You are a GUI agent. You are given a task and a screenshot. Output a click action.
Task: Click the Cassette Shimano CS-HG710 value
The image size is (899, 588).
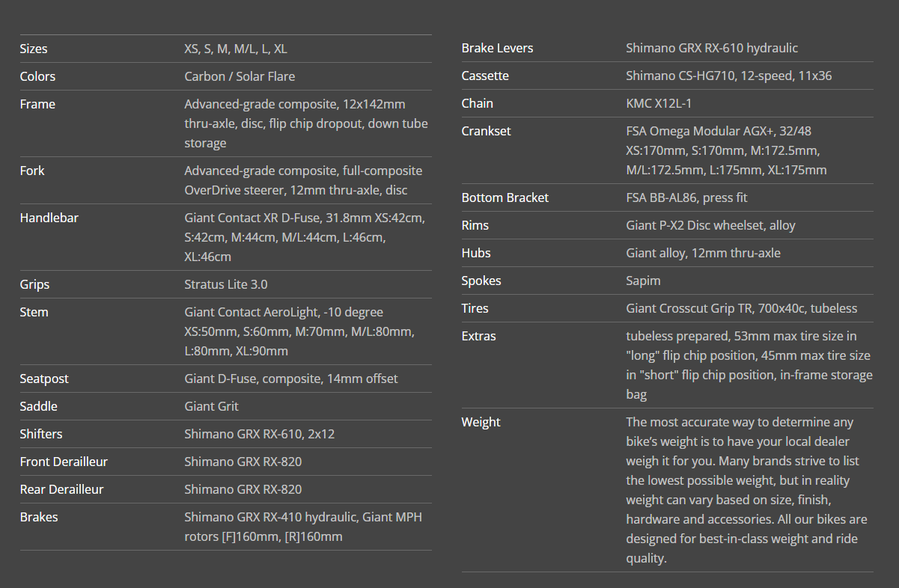pos(729,76)
